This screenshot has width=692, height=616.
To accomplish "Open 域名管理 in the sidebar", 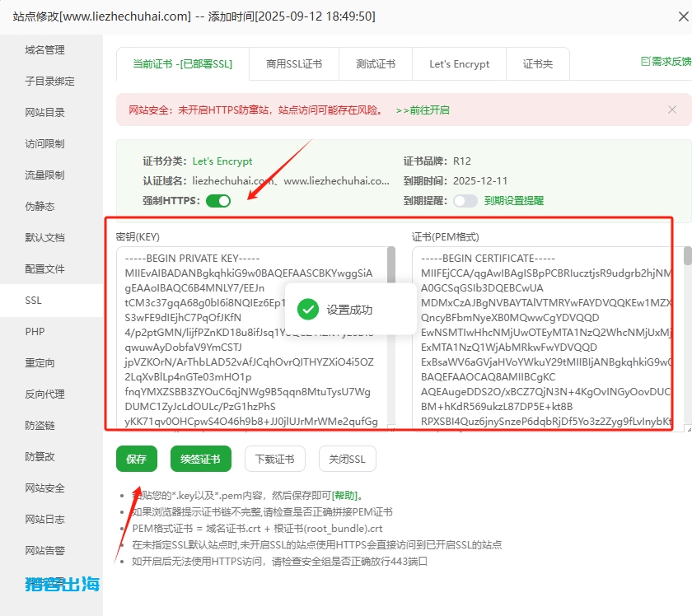I will point(45,50).
